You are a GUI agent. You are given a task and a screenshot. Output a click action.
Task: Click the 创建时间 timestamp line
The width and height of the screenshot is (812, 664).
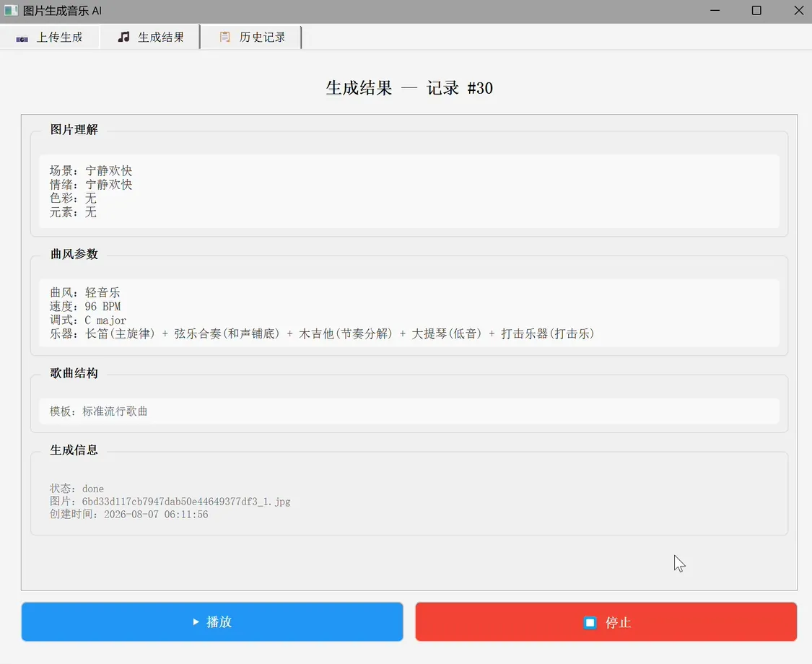click(x=129, y=515)
